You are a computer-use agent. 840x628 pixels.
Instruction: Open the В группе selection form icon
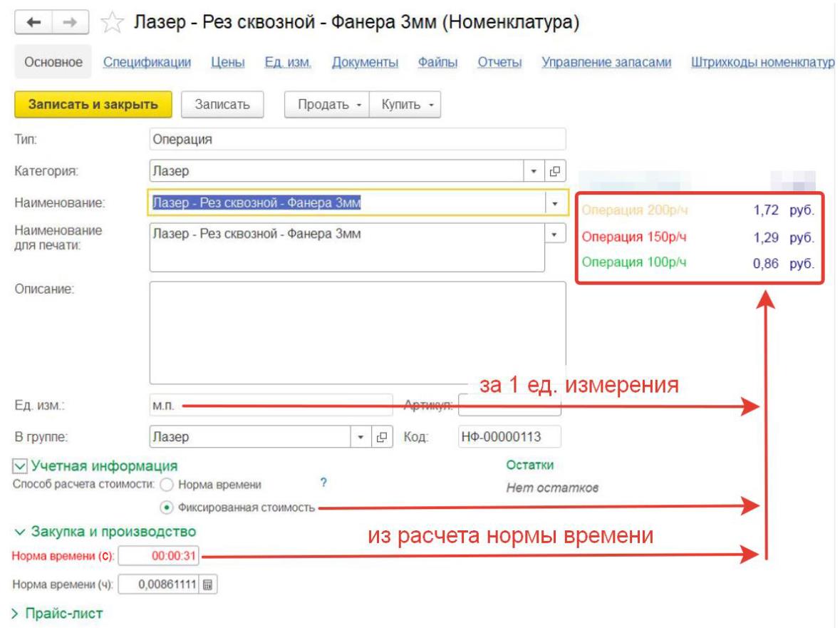pyautogui.click(x=383, y=437)
